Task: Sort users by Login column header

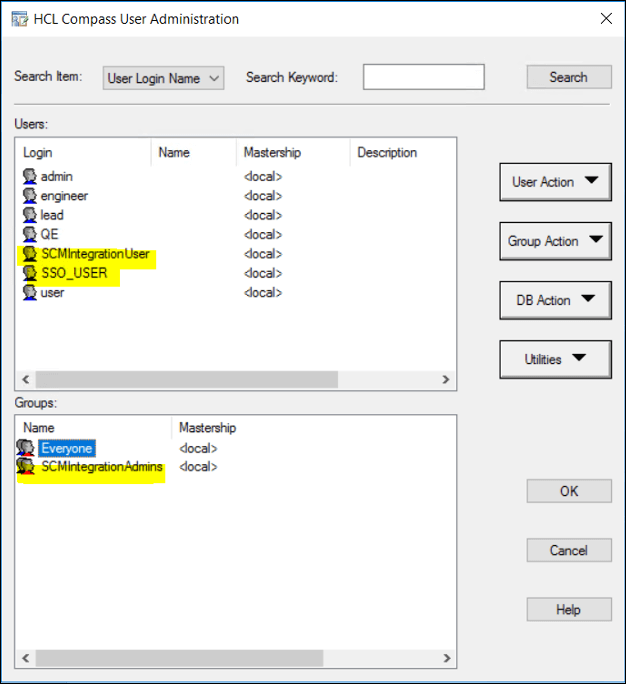Action: coord(83,153)
